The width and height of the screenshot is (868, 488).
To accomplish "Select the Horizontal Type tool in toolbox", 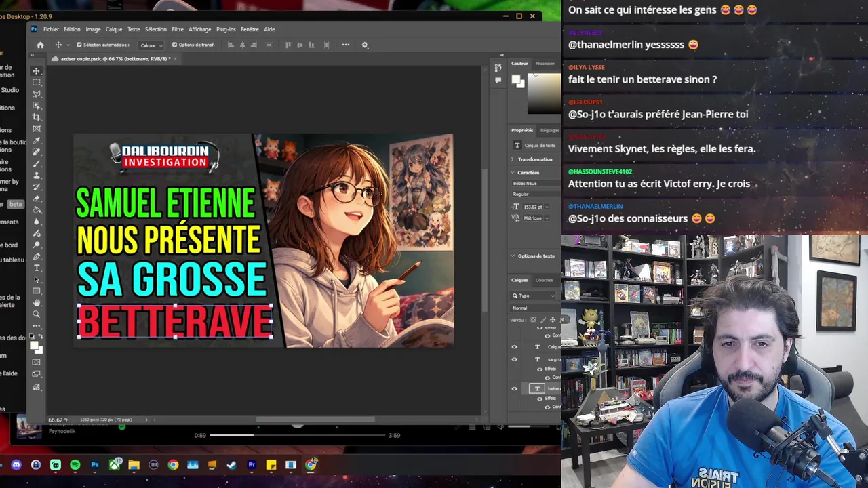I will [x=37, y=268].
